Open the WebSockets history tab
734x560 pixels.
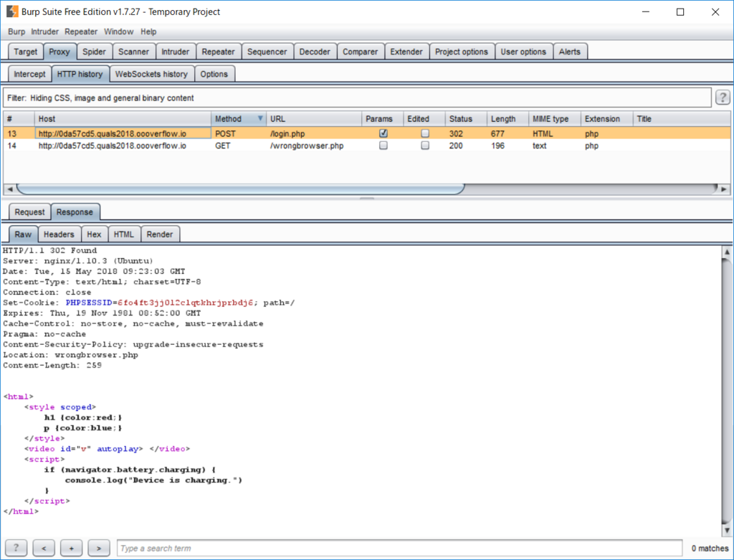point(151,74)
